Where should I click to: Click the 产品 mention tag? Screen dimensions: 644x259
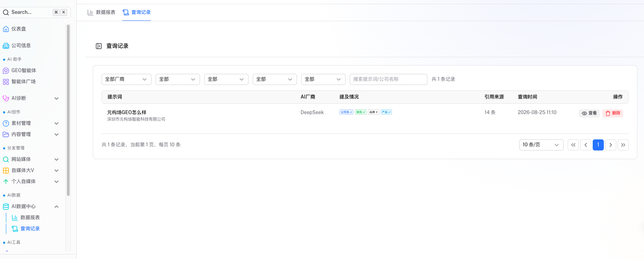click(386, 112)
